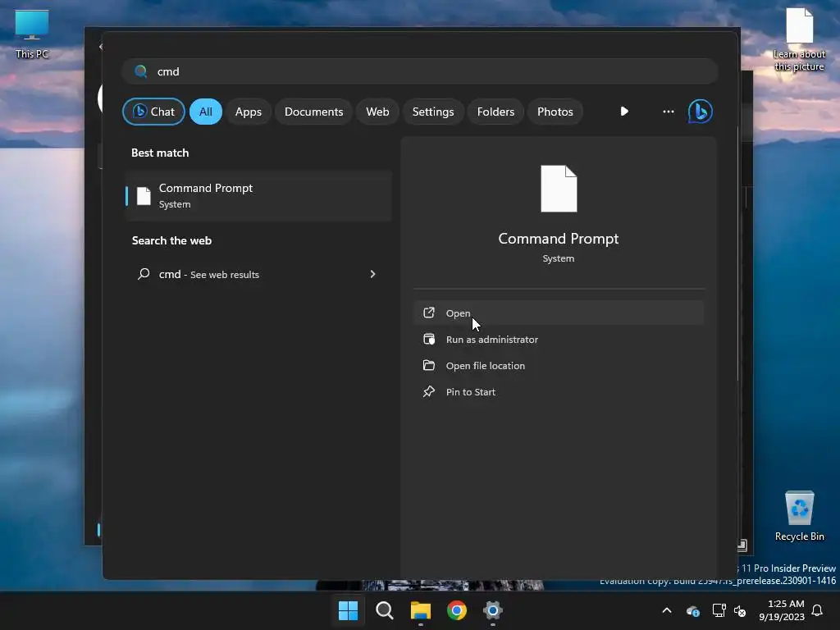
Task: Open the Settings gear on the taskbar
Action: (493, 610)
